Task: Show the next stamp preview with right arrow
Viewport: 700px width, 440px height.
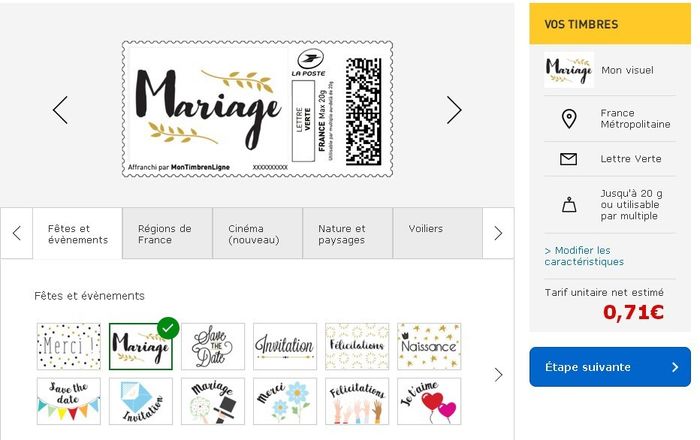Action: [x=454, y=110]
